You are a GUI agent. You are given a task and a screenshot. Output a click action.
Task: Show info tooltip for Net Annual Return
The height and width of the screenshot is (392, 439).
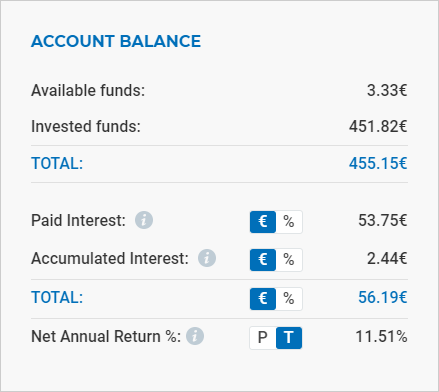pos(195,336)
